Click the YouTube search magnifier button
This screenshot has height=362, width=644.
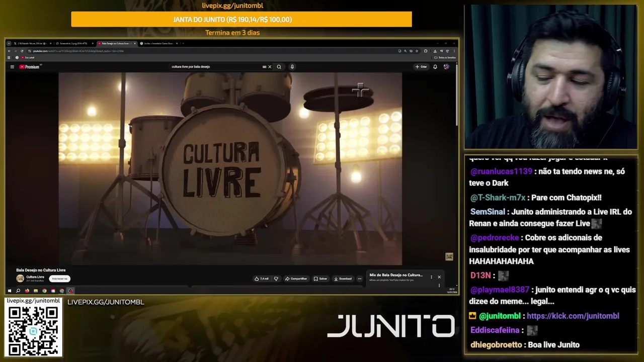(x=279, y=66)
